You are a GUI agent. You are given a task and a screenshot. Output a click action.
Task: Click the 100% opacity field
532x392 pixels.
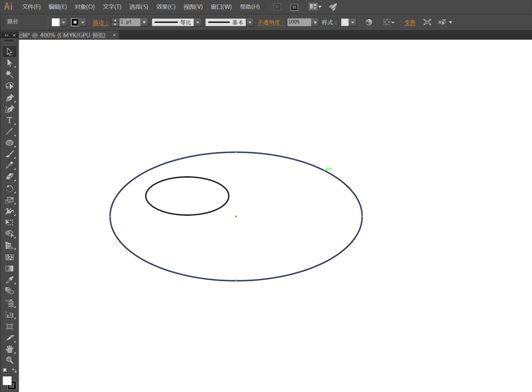[299, 22]
